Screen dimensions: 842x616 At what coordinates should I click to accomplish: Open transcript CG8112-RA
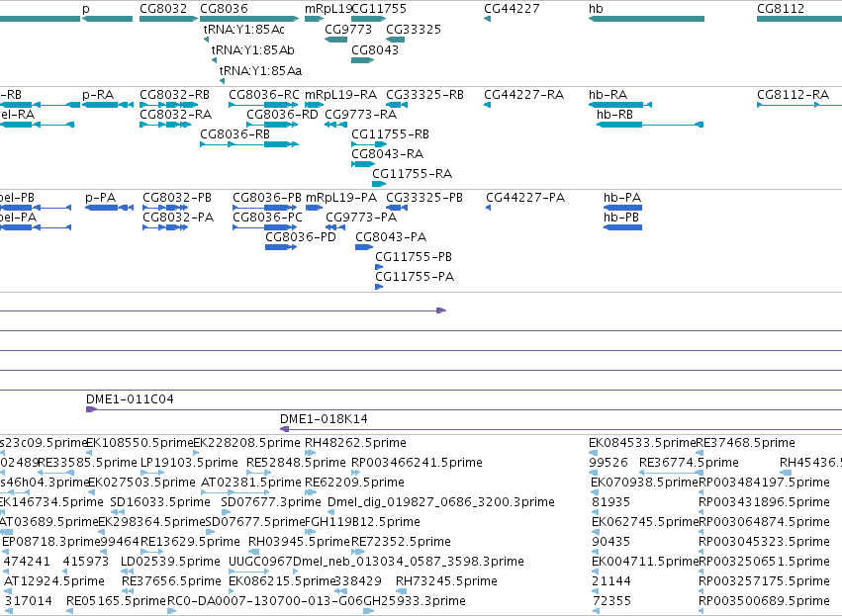pos(794,95)
